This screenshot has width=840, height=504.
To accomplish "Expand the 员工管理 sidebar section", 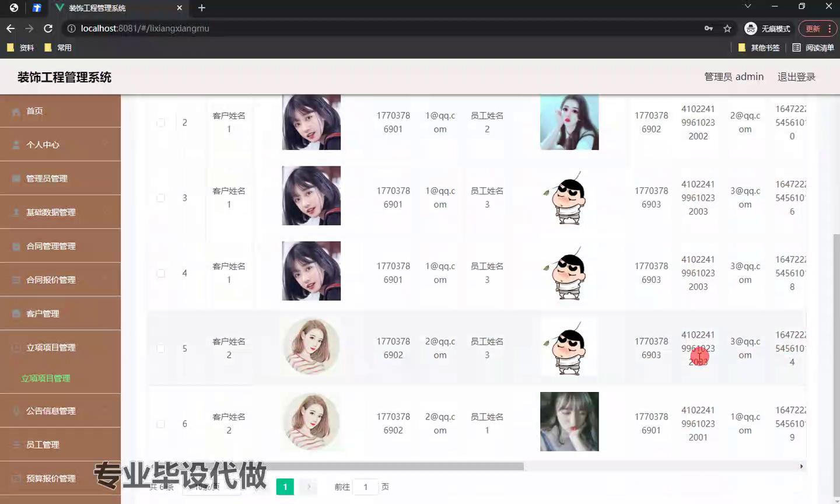I will 43,444.
